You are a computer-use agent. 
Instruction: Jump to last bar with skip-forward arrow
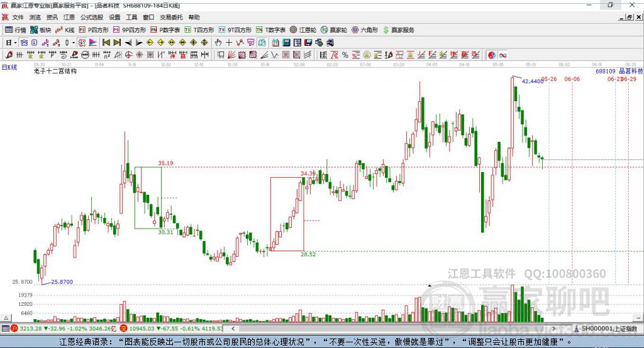click(117, 42)
